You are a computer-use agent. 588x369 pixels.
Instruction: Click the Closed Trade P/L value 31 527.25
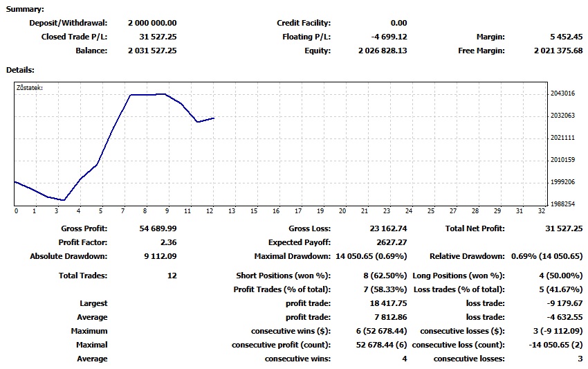pos(158,37)
